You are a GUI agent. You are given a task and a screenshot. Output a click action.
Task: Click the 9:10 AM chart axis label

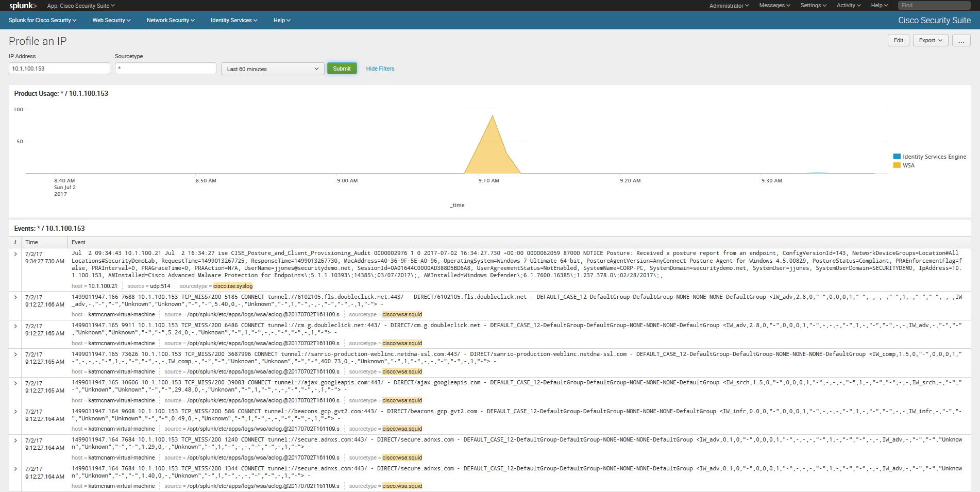(x=488, y=181)
